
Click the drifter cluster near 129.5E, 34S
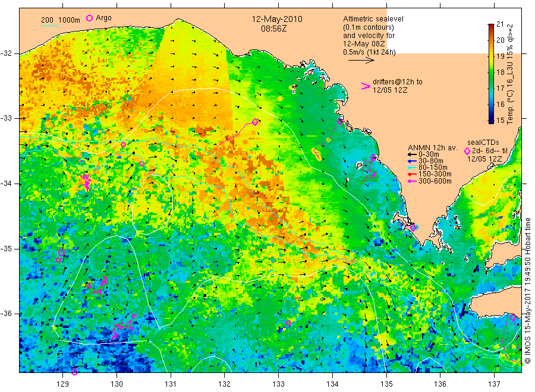pos(87,183)
